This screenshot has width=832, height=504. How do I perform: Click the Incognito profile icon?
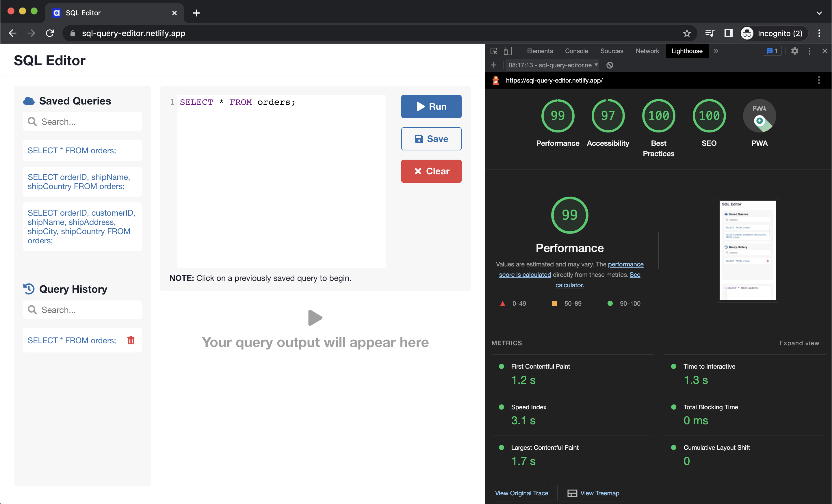747,33
